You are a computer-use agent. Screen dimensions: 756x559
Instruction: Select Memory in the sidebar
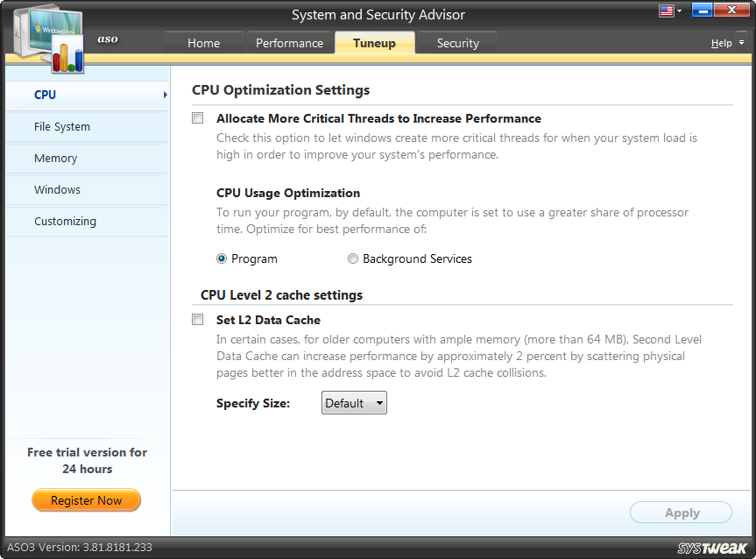coord(55,158)
